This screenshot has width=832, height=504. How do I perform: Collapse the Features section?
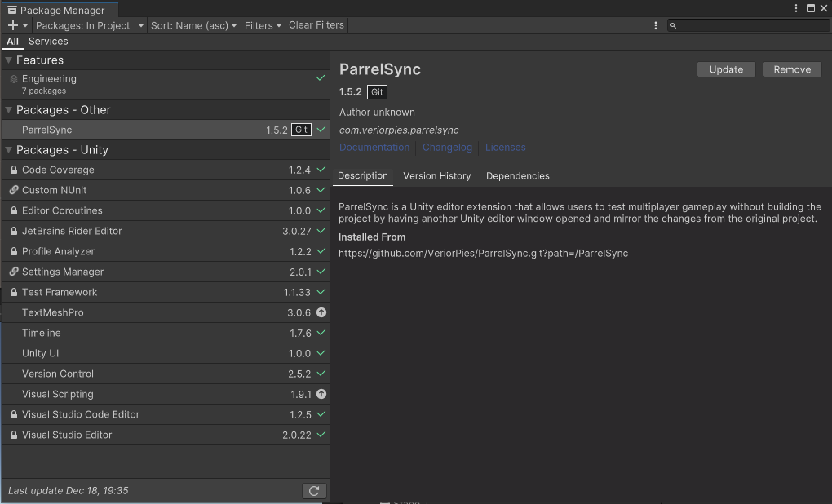point(8,60)
